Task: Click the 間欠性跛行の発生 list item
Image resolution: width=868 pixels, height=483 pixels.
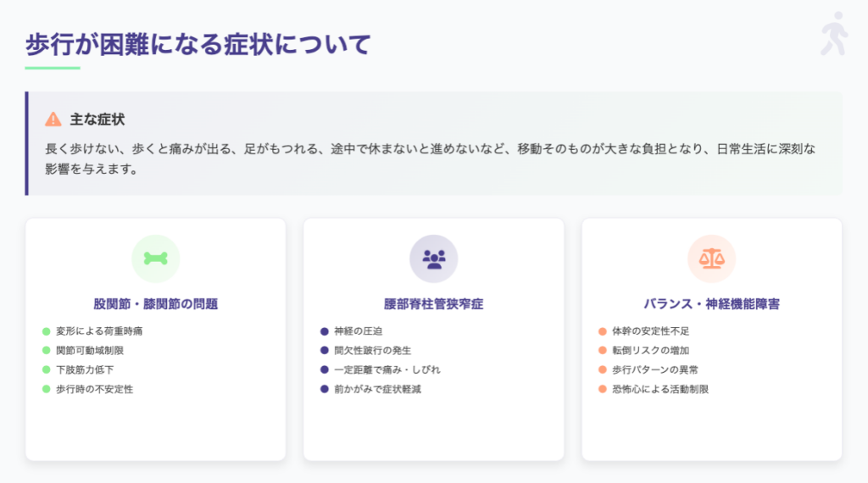Action: [372, 350]
